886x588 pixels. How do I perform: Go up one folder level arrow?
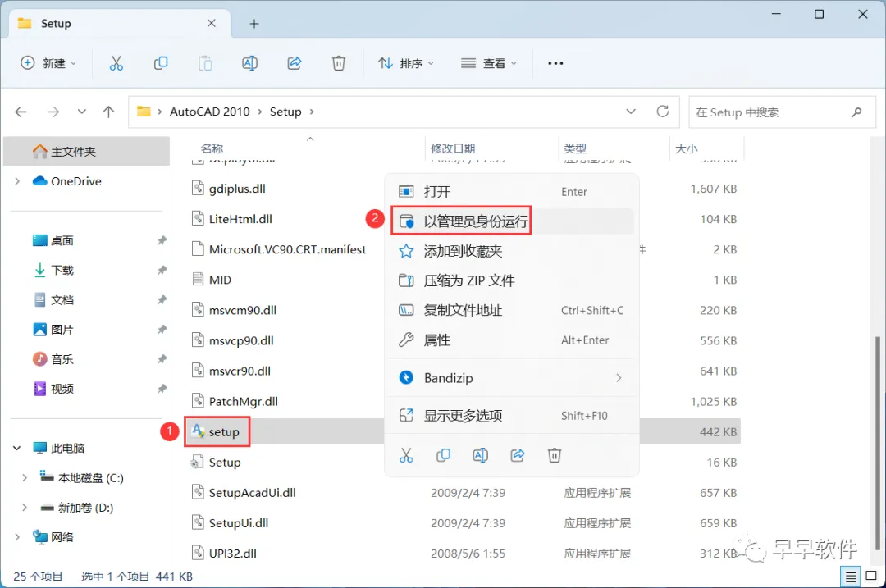(x=108, y=112)
